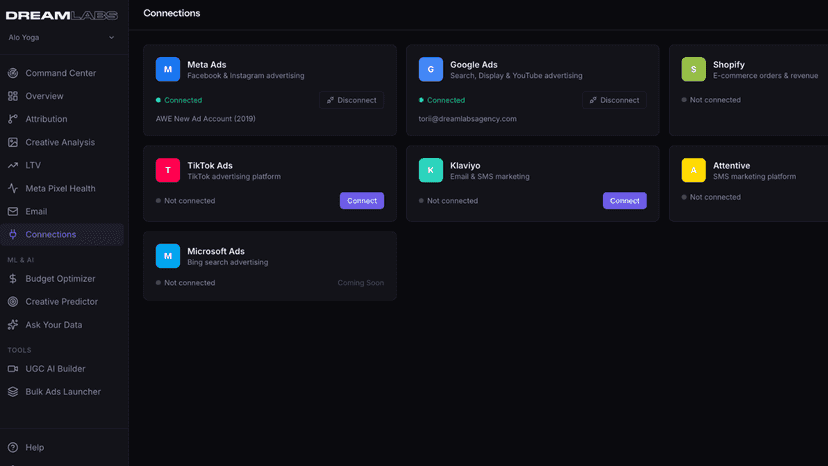
Task: Click the DreamLabs logo
Action: pyautogui.click(x=62, y=15)
